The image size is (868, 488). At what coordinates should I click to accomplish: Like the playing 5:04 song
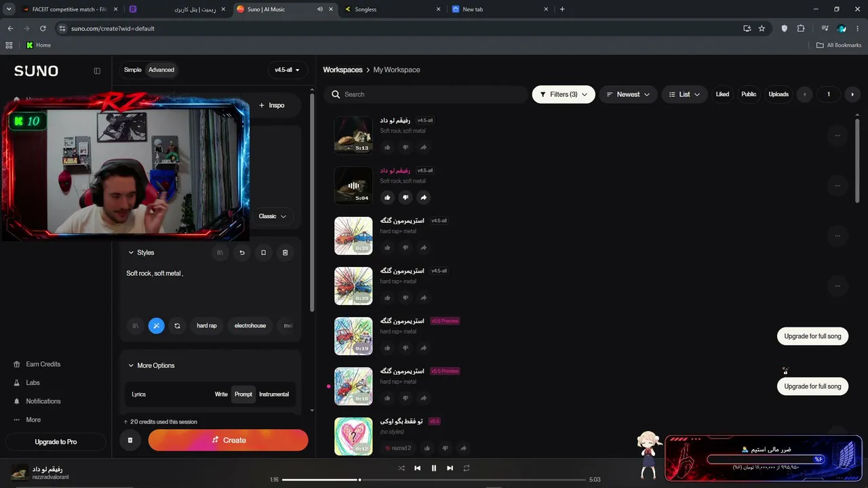(387, 197)
